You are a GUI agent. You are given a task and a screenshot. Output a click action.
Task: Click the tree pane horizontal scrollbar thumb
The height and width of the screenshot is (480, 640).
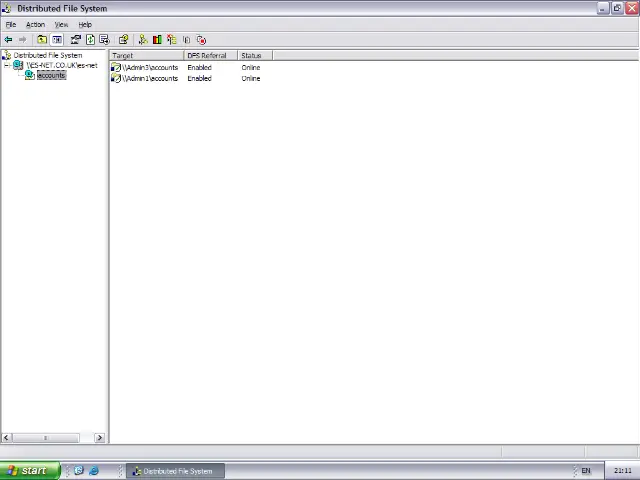[45, 438]
